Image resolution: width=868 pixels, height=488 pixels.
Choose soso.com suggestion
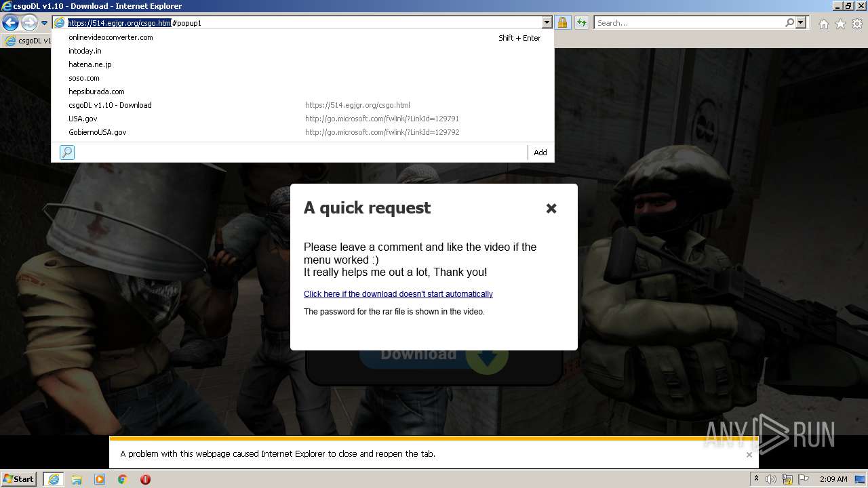point(302,78)
